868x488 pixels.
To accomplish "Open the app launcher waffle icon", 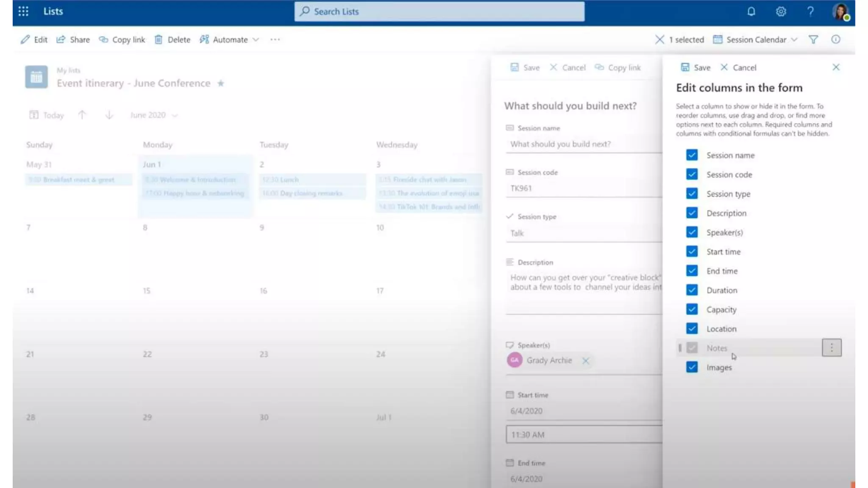I will point(23,11).
